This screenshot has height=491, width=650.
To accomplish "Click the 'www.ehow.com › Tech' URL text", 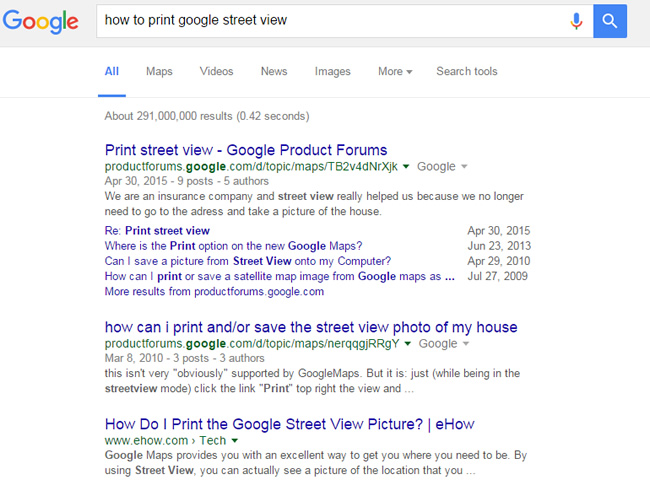I will point(165,440).
